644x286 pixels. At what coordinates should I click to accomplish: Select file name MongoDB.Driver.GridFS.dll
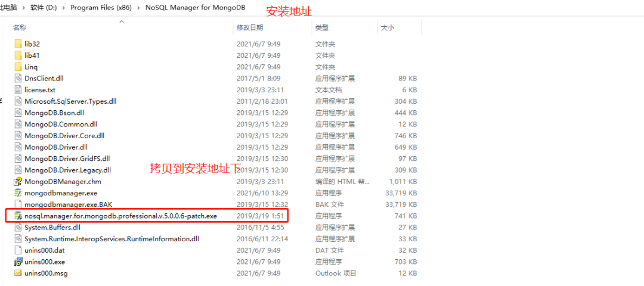[67, 158]
